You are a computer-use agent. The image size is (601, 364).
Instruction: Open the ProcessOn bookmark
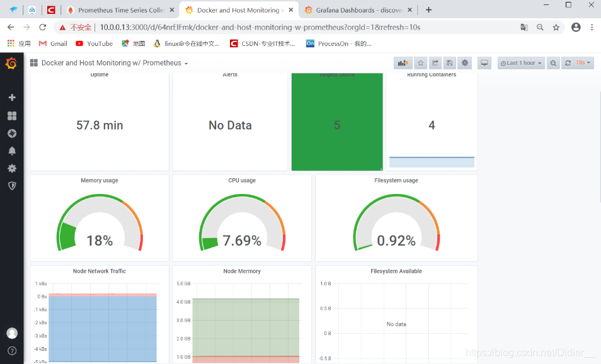tap(338, 43)
